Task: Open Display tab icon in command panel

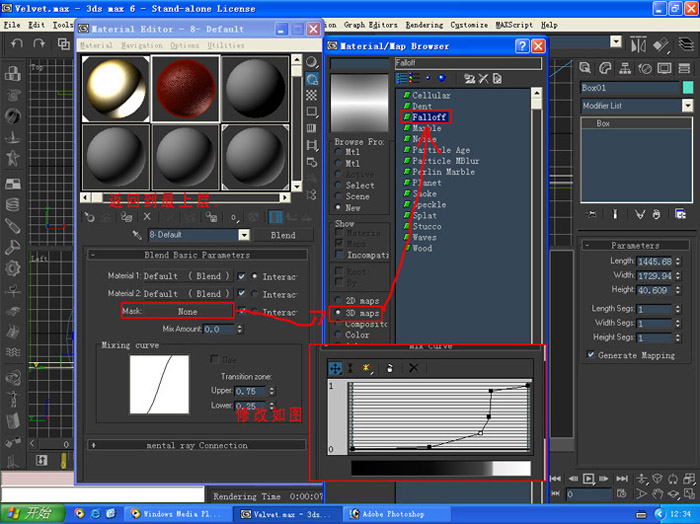Action: pos(664,68)
